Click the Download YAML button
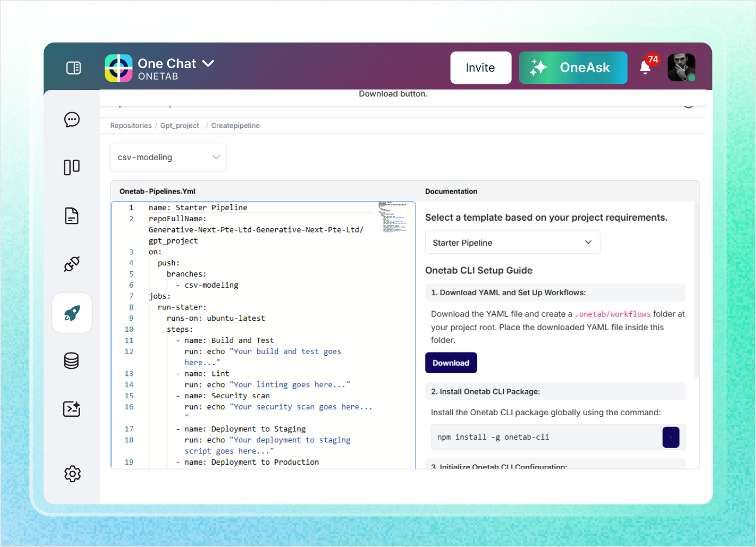The width and height of the screenshot is (756, 547). (451, 363)
